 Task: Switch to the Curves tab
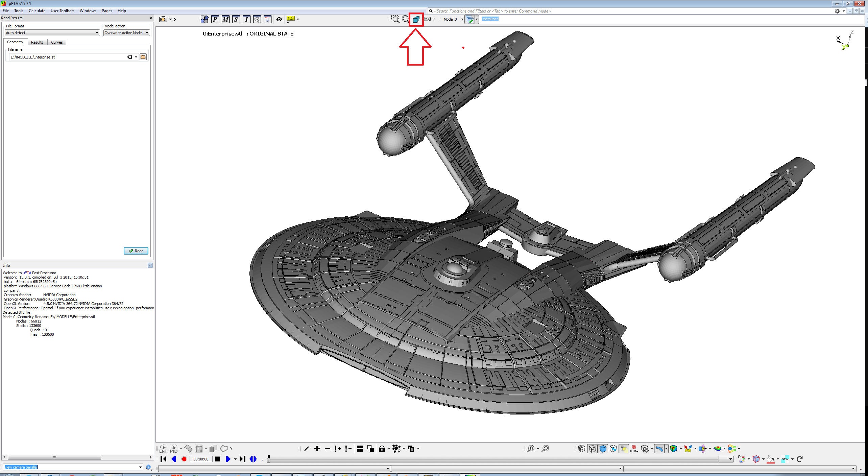click(57, 42)
